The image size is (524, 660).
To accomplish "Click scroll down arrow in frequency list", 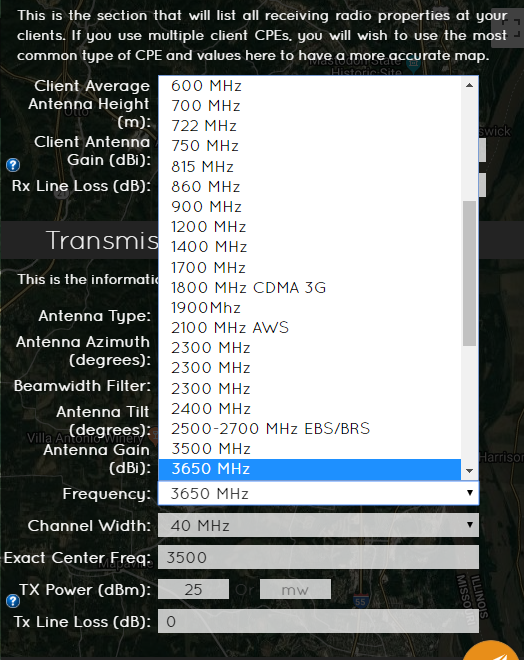I will (x=470, y=471).
